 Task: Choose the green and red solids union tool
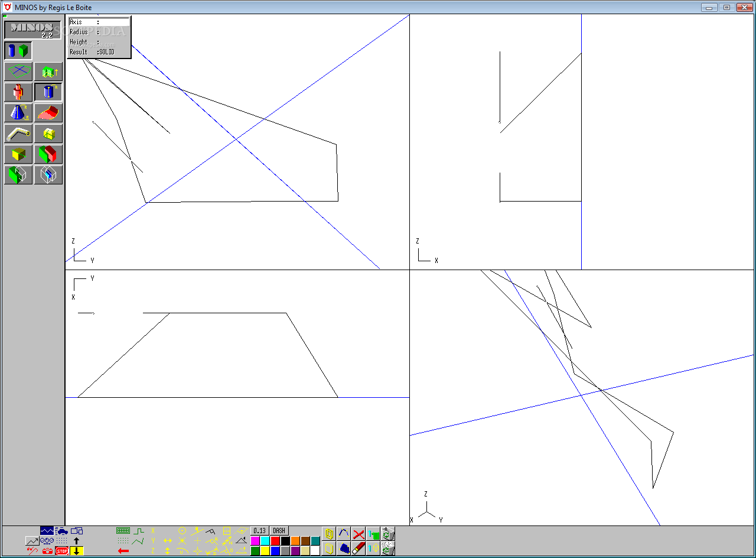pyautogui.click(x=48, y=154)
